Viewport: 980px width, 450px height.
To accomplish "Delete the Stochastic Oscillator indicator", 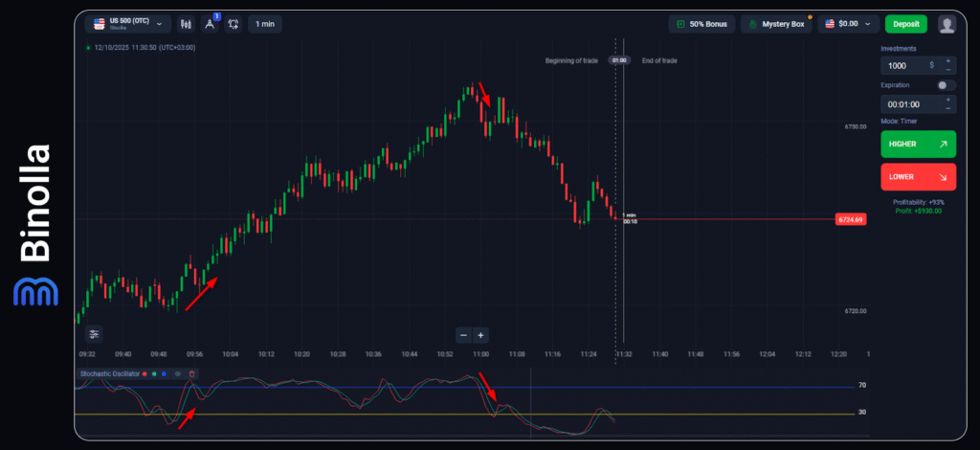I will tap(191, 373).
